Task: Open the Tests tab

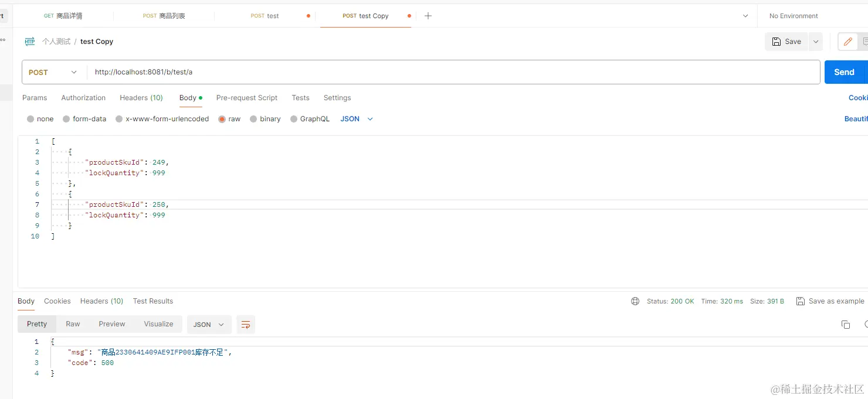Action: (x=300, y=98)
